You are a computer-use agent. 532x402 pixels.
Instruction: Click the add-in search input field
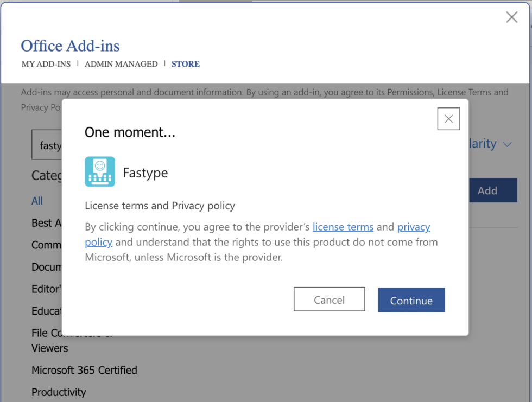pos(47,145)
